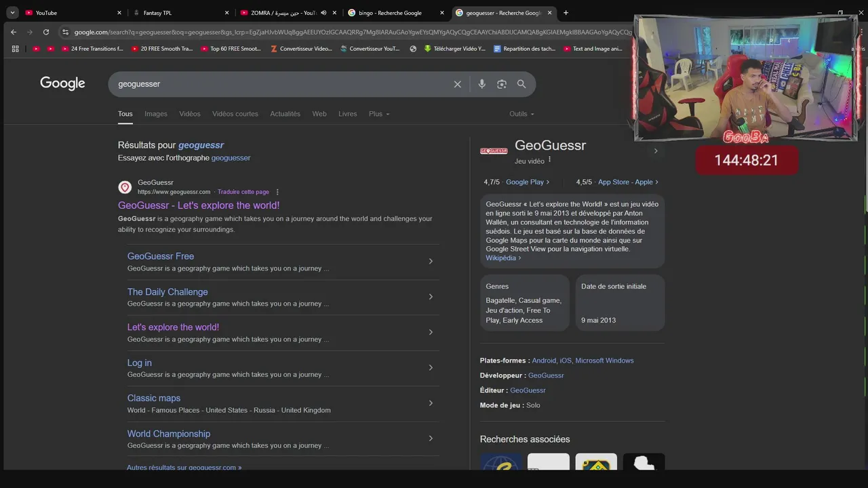Go back to the previous page
The height and width of the screenshot is (488, 868).
(14, 32)
